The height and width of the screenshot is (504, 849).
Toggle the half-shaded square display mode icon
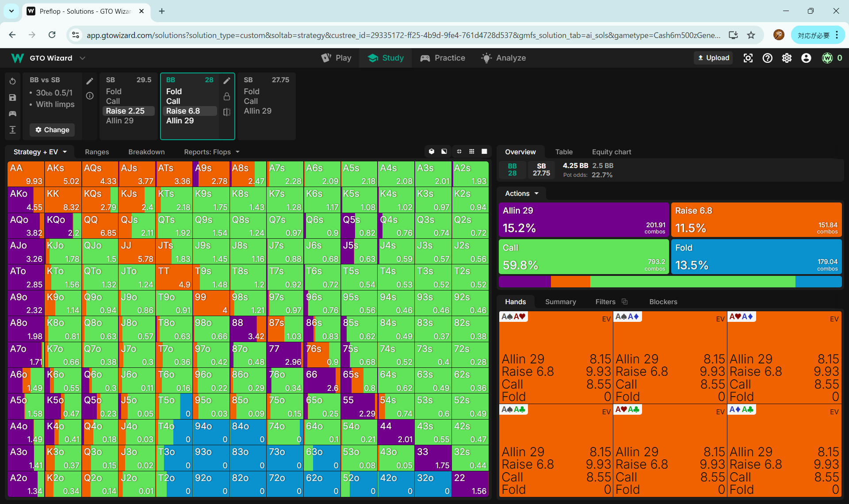[444, 152]
